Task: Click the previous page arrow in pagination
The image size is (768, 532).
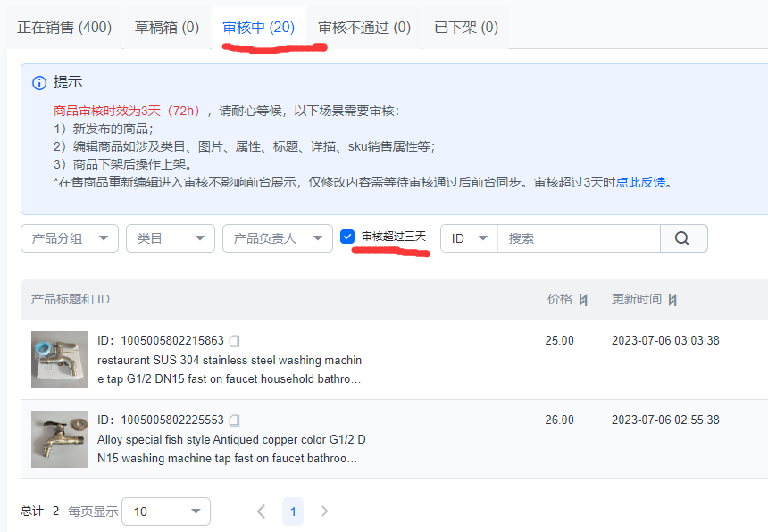Action: pyautogui.click(x=261, y=511)
